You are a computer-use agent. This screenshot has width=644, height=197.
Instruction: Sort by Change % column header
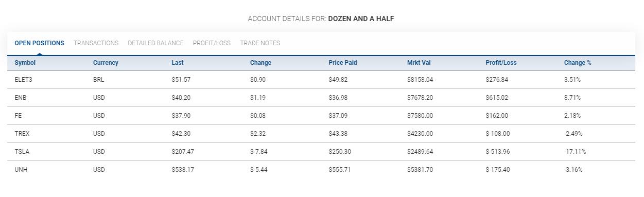(x=578, y=63)
